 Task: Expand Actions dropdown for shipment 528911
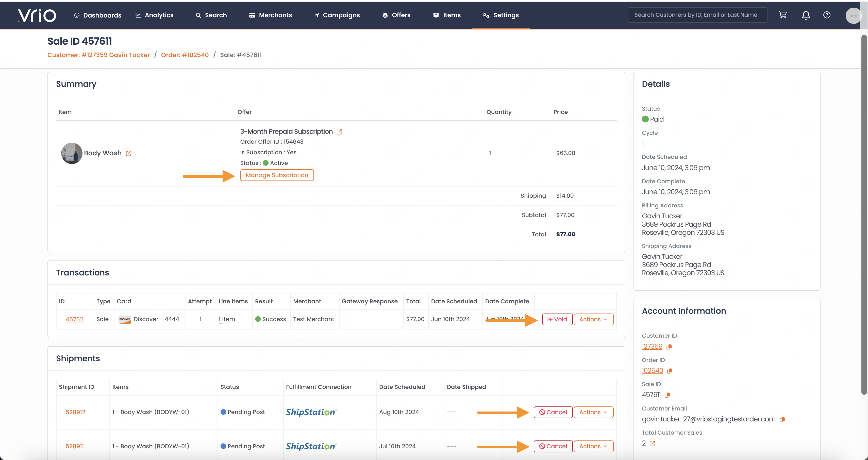[593, 446]
